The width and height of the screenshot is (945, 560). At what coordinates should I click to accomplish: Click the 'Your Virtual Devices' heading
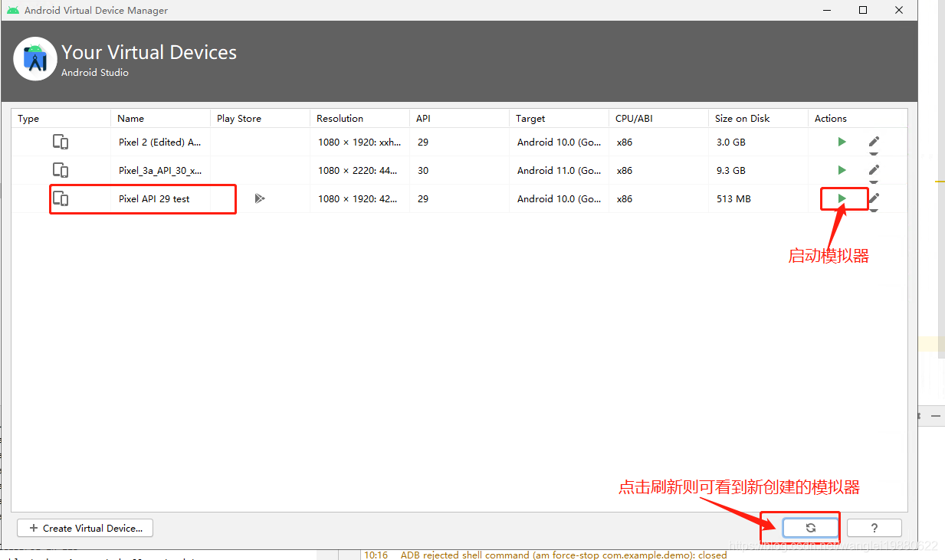pyautogui.click(x=149, y=52)
